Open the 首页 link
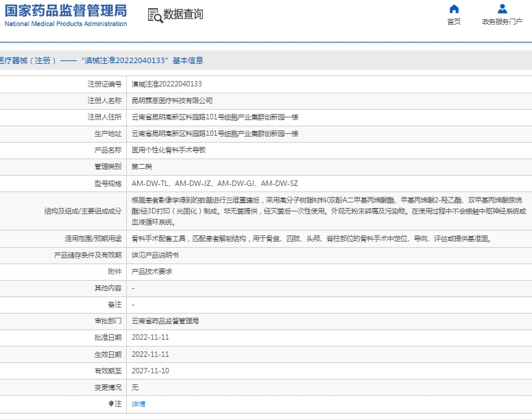The image size is (532, 420). pyautogui.click(x=454, y=22)
